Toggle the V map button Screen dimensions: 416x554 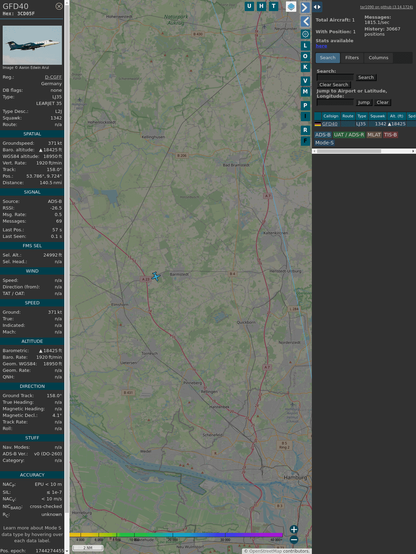tap(305, 81)
